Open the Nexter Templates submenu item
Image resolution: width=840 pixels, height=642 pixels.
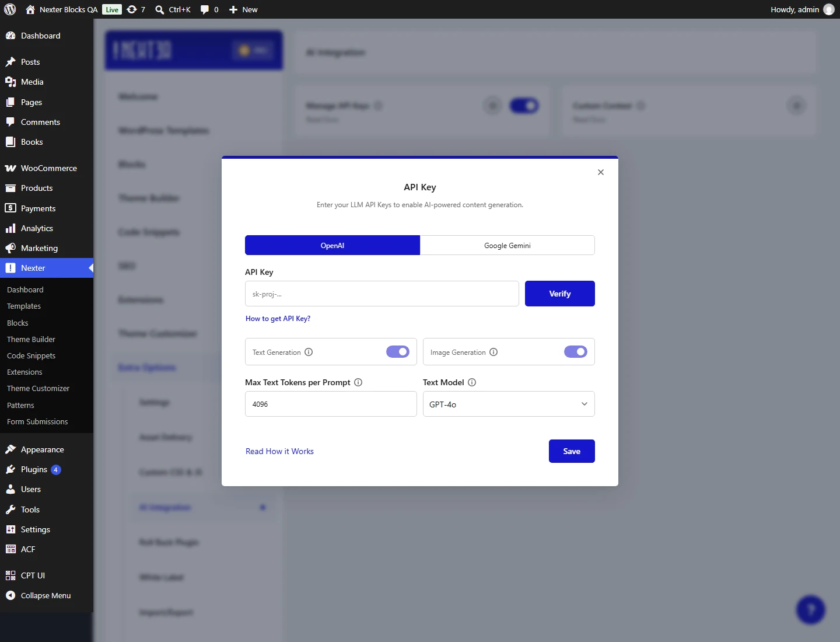pyautogui.click(x=24, y=306)
